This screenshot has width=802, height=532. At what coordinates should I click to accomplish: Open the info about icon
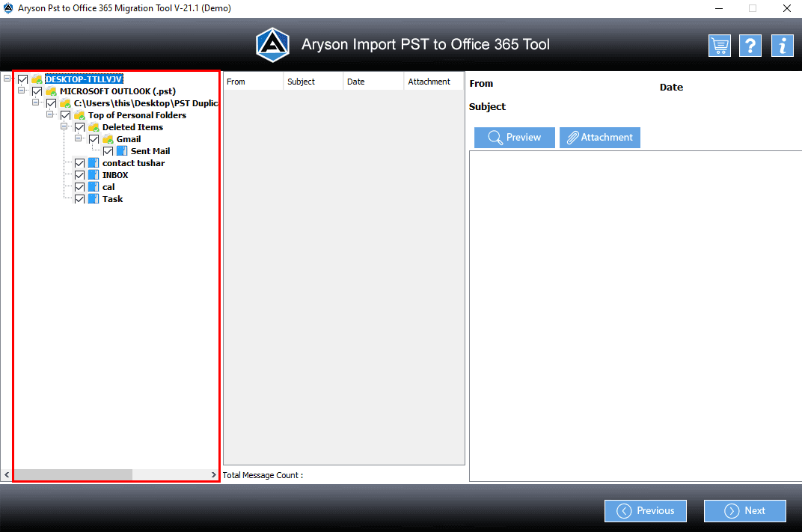[782, 46]
